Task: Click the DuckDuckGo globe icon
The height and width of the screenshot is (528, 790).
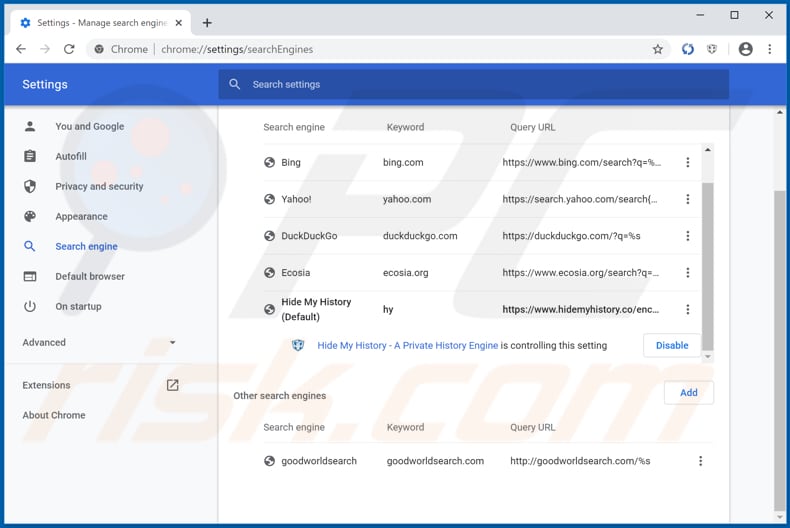Action: click(x=270, y=236)
